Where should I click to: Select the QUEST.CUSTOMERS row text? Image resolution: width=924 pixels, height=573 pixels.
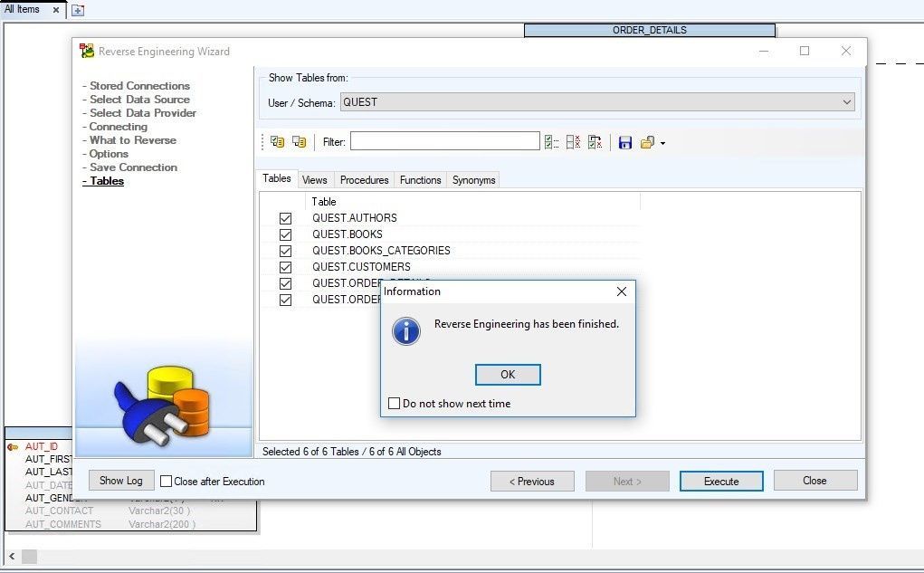(361, 267)
